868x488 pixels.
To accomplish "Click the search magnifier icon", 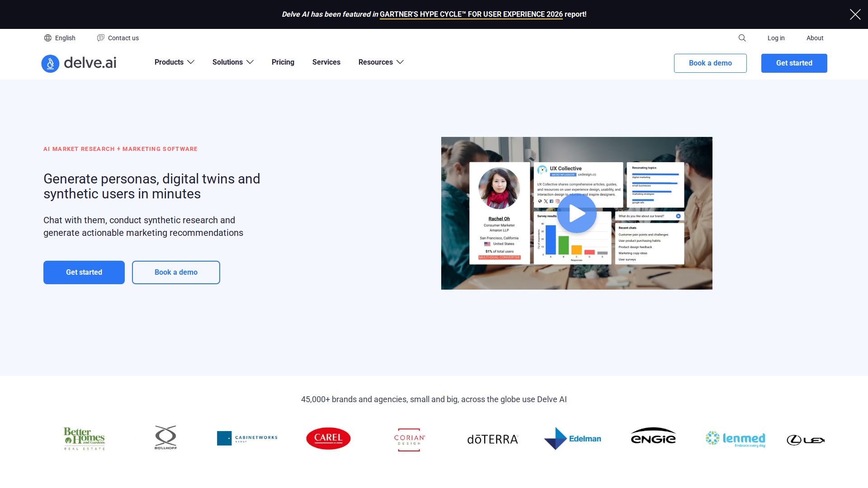I will [742, 38].
